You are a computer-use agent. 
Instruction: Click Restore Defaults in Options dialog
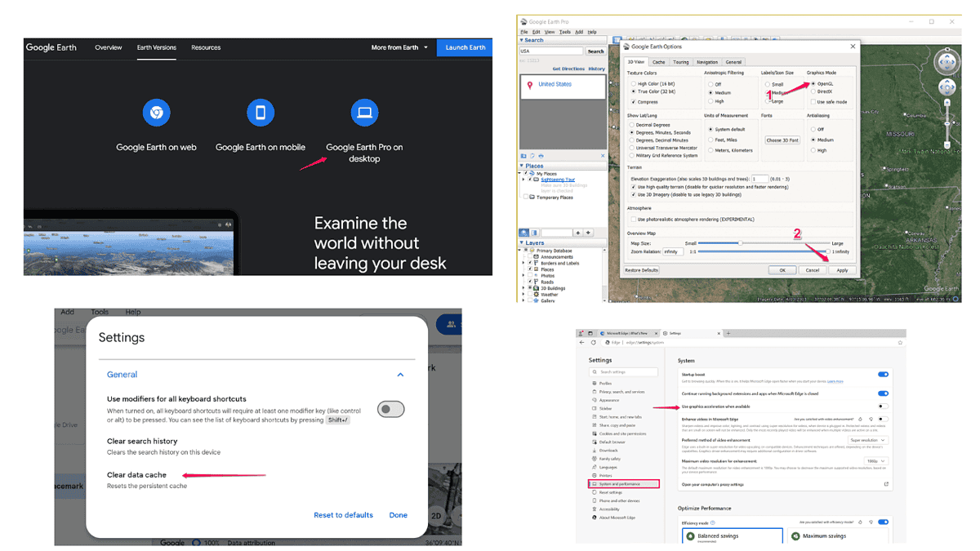[x=641, y=269]
